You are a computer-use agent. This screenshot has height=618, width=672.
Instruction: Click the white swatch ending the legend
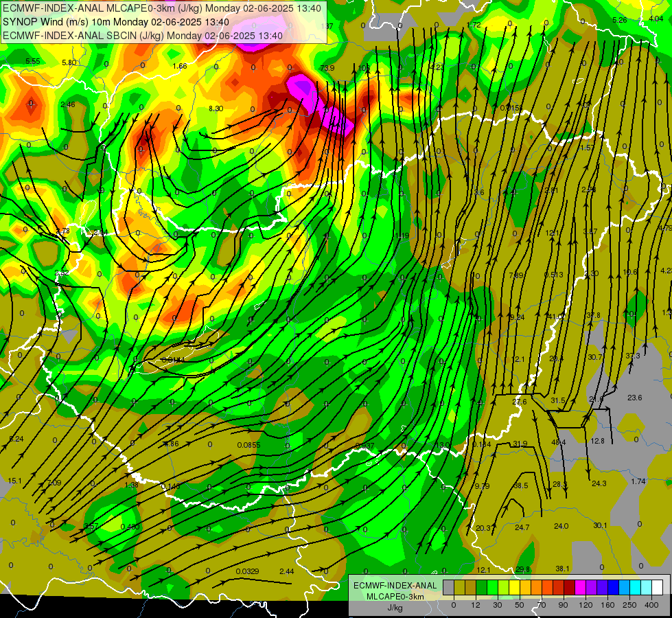click(x=657, y=588)
